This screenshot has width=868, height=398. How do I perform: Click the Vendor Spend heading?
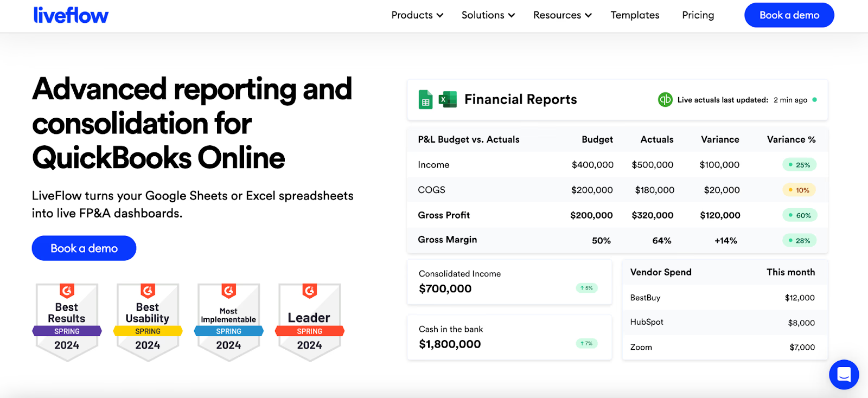661,272
